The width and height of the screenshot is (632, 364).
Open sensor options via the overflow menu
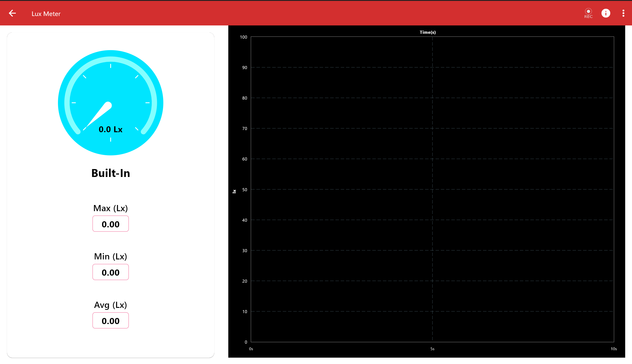point(623,13)
